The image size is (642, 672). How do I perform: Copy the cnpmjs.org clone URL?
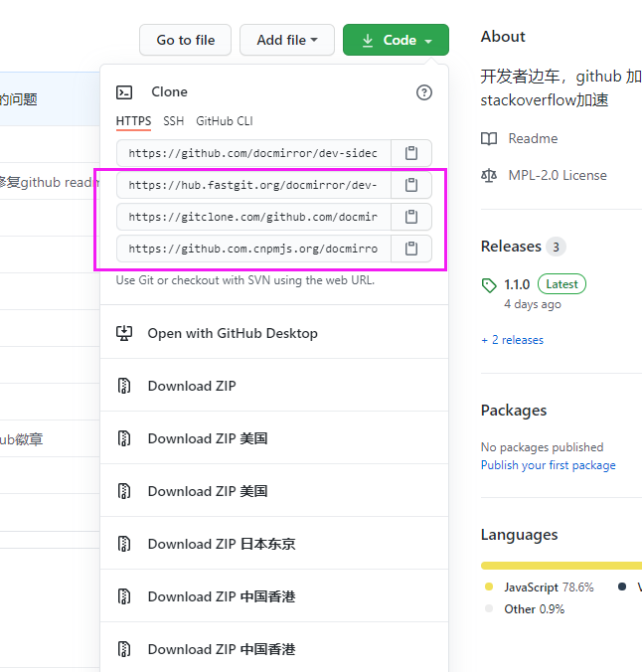[411, 249]
